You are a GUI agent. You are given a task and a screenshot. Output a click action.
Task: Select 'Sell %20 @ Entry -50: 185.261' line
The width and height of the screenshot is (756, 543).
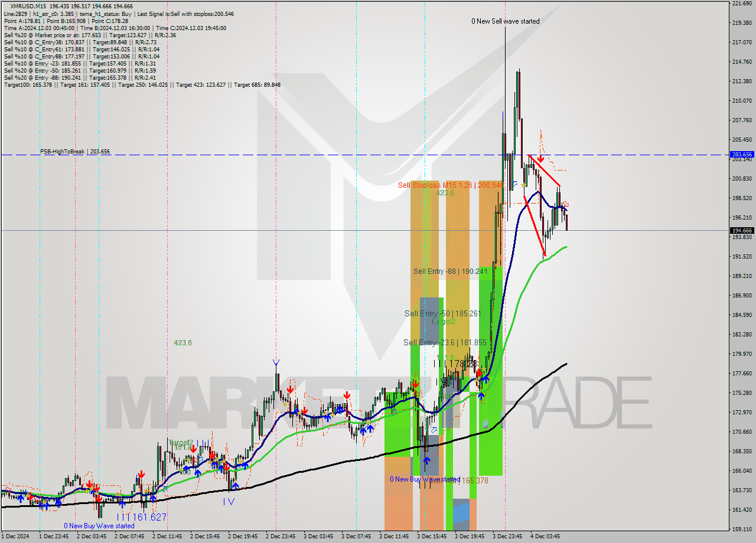[x=80, y=70]
